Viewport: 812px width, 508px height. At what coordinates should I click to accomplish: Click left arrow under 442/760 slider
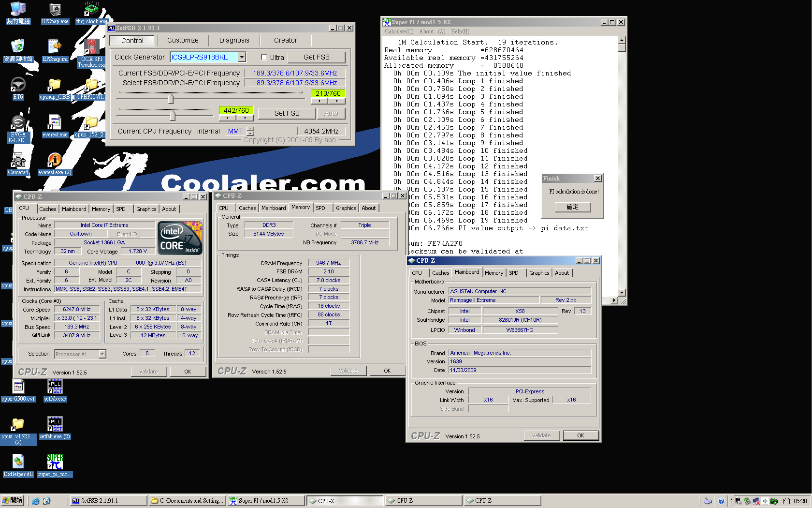coord(227,118)
